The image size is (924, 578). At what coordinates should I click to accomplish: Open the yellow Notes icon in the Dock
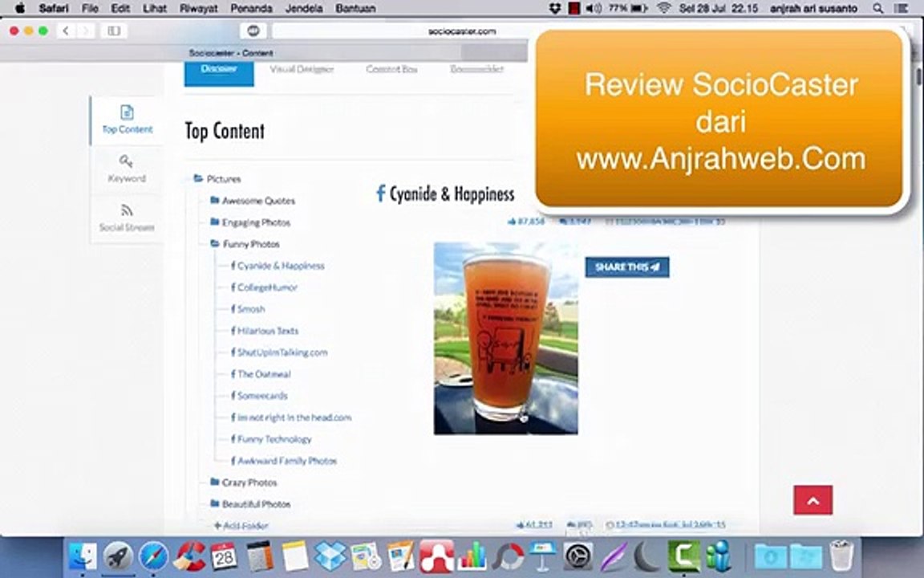point(294,556)
